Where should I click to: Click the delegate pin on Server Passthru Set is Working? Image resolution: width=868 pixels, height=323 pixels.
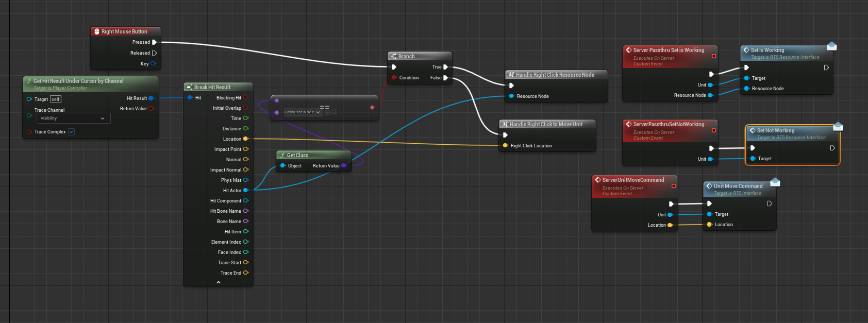click(x=714, y=56)
